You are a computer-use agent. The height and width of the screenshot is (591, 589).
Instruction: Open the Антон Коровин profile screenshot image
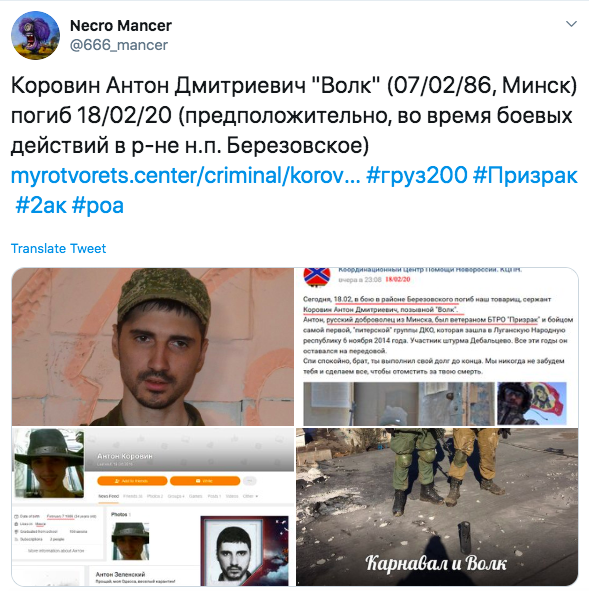tap(153, 507)
